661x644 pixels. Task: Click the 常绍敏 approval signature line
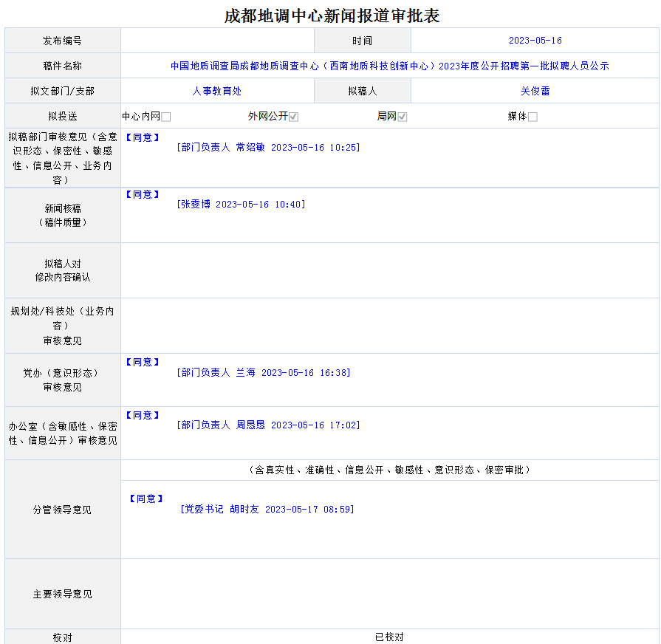pyautogui.click(x=268, y=147)
